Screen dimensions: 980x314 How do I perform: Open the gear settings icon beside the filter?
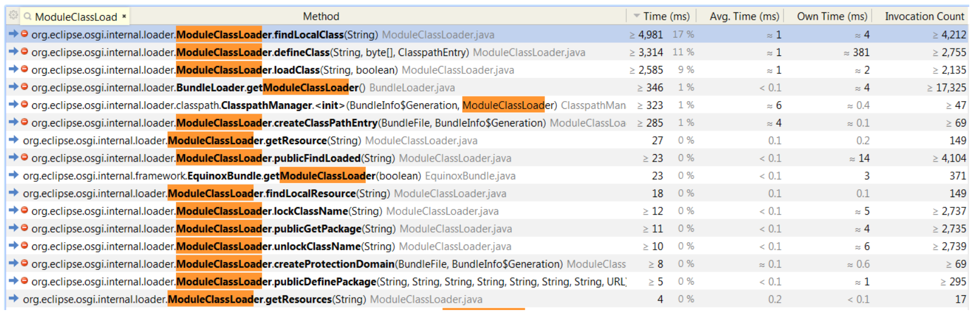[x=13, y=16]
